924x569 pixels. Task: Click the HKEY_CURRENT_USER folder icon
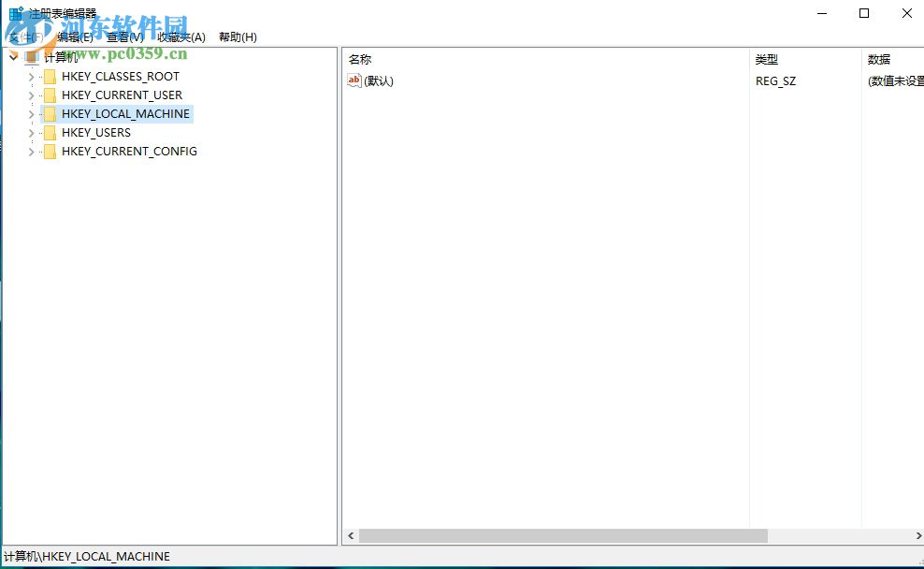50,95
